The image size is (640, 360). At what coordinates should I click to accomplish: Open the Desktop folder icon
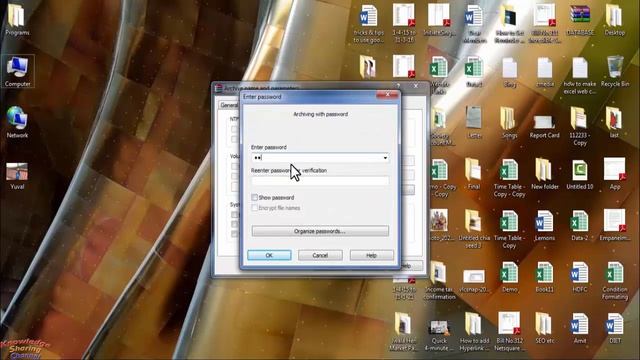coord(614,20)
